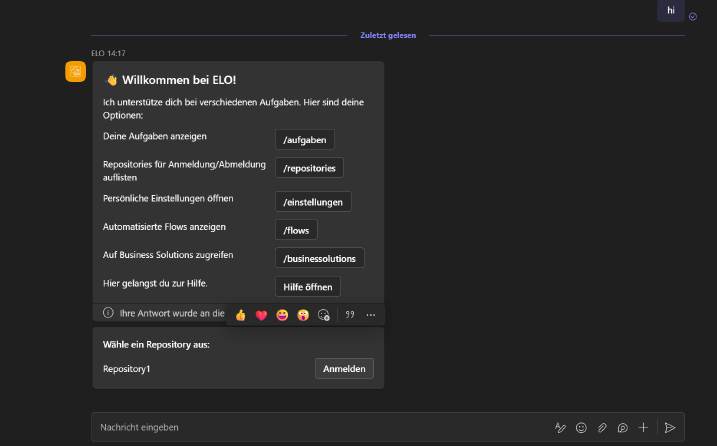Click the /aufgaben command button
The image size is (717, 446).
click(x=305, y=140)
